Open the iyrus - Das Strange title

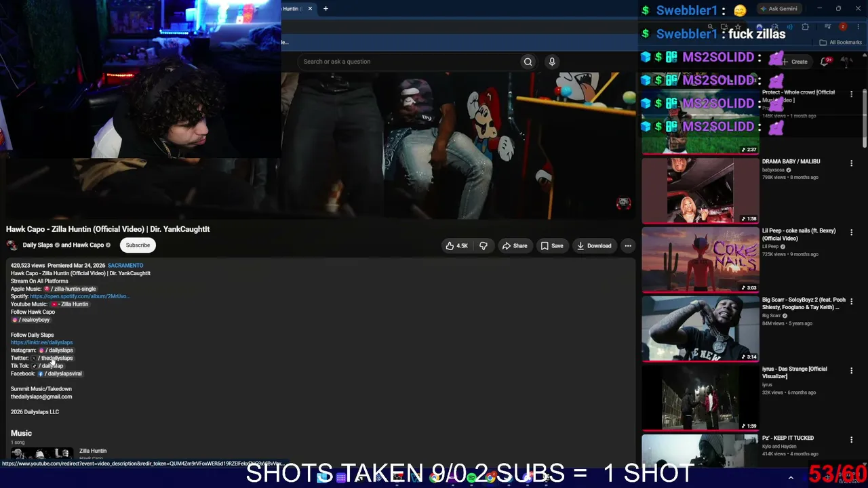pos(795,373)
